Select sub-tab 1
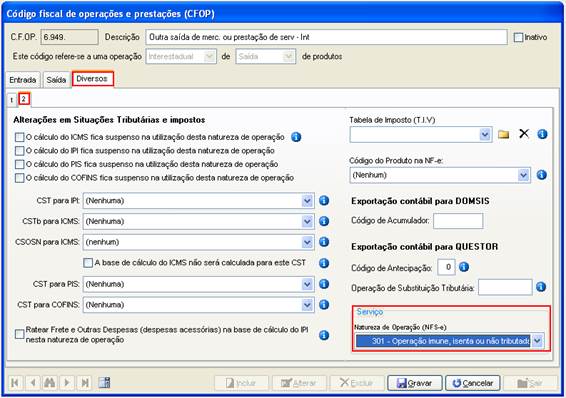 click(12, 100)
